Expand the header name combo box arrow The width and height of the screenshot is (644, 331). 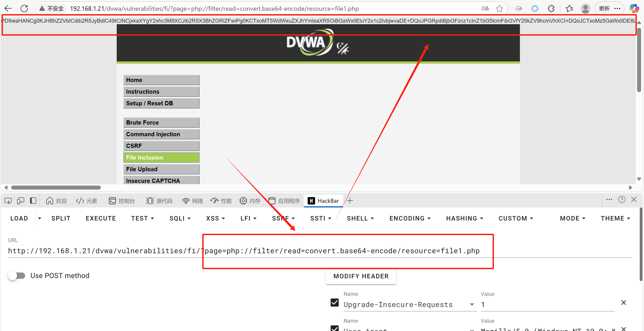[472, 305]
